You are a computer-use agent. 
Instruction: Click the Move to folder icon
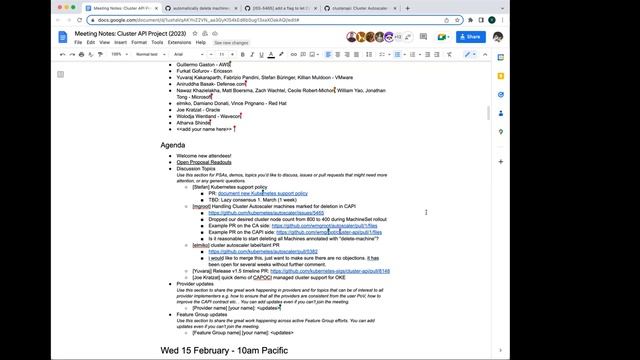tap(205, 33)
